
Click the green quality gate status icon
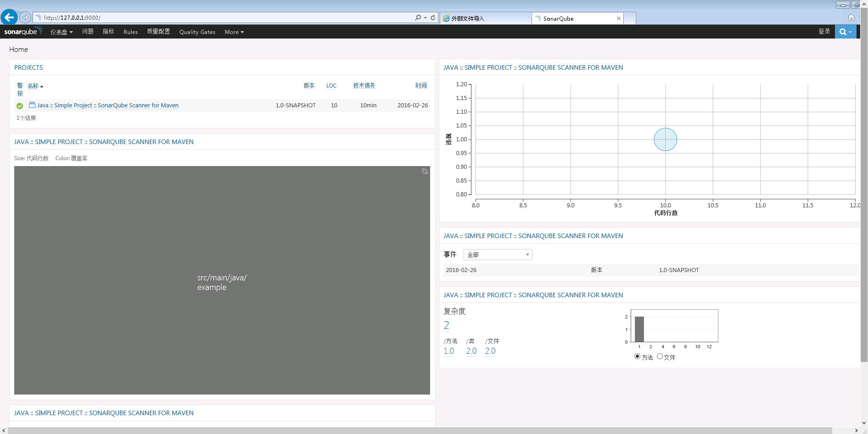20,106
